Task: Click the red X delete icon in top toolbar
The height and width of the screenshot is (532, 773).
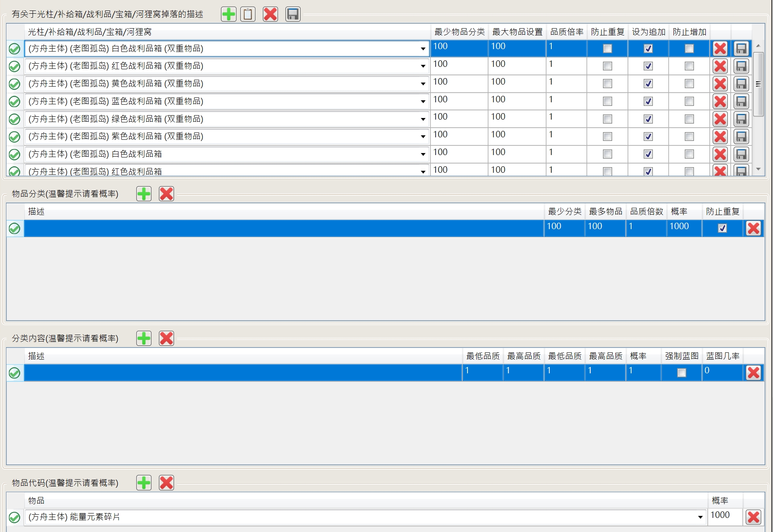Action: point(270,14)
